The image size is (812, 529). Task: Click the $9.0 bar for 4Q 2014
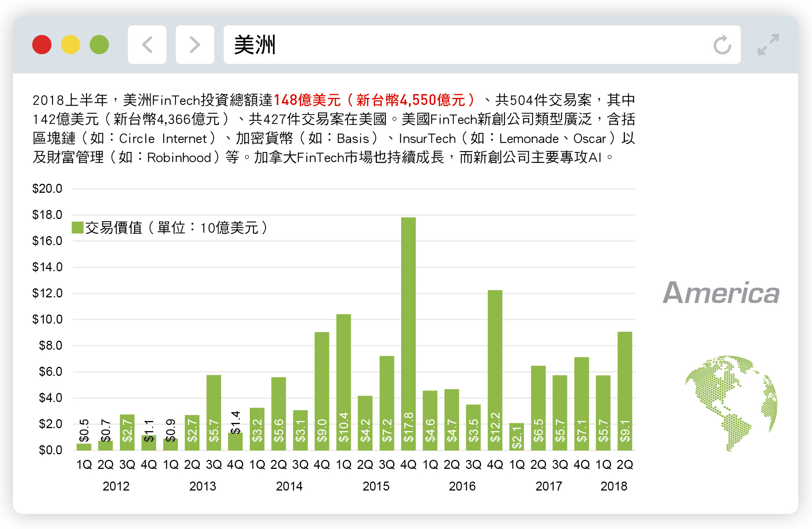pyautogui.click(x=322, y=391)
